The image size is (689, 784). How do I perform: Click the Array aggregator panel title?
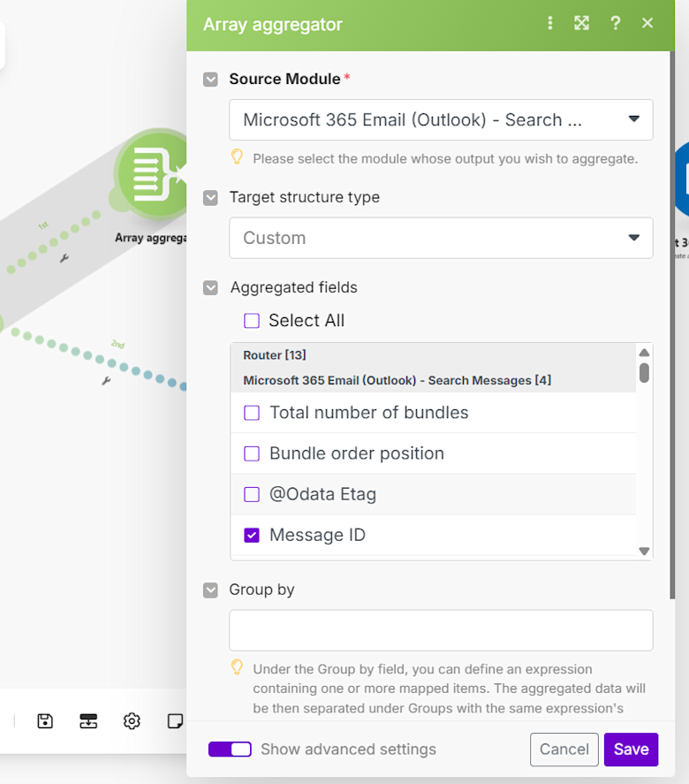tap(272, 24)
